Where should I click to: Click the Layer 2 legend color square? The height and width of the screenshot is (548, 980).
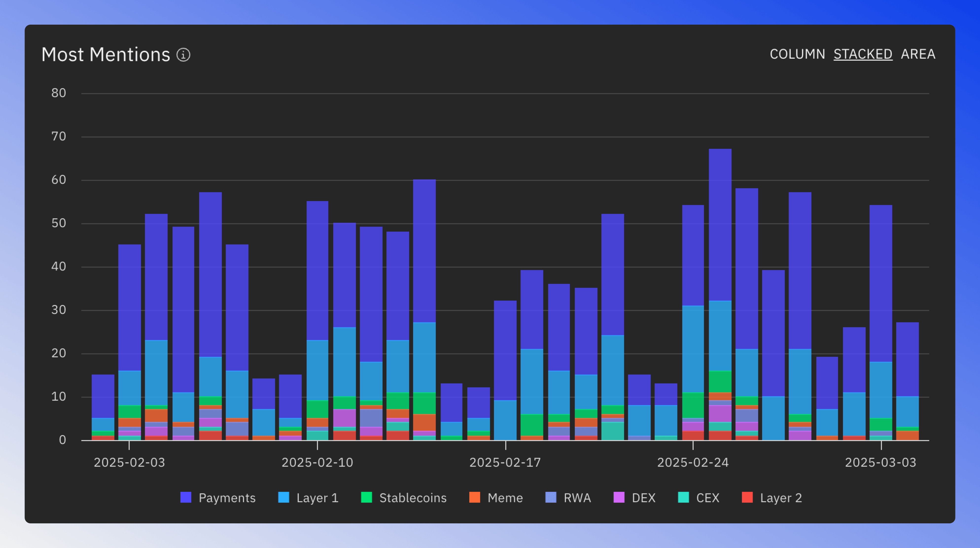(x=748, y=497)
